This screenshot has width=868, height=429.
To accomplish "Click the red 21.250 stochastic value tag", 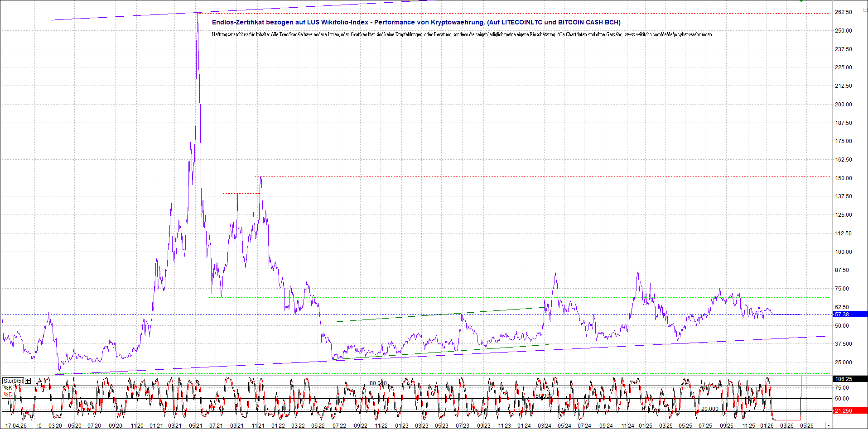I will [850, 410].
